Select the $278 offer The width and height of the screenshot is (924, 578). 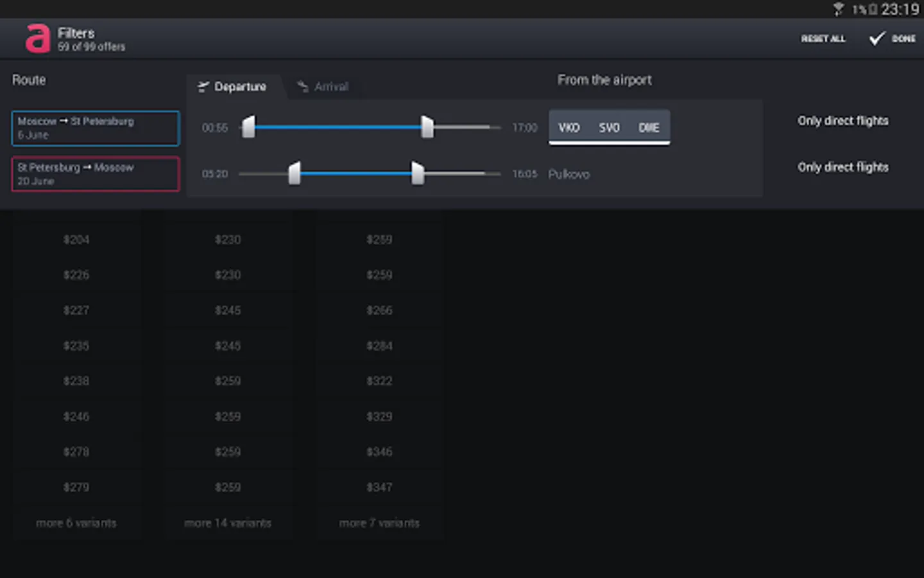pos(76,452)
